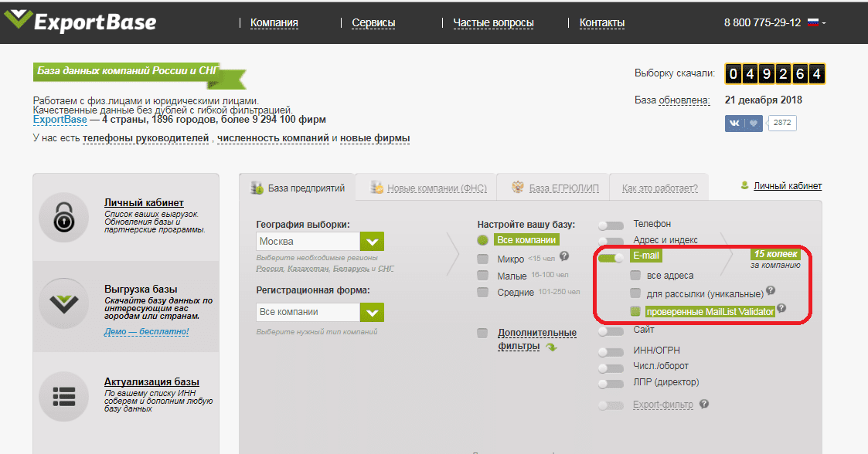Open Личный кабинет link at top right
This screenshot has height=454, width=868.
pyautogui.click(x=788, y=186)
